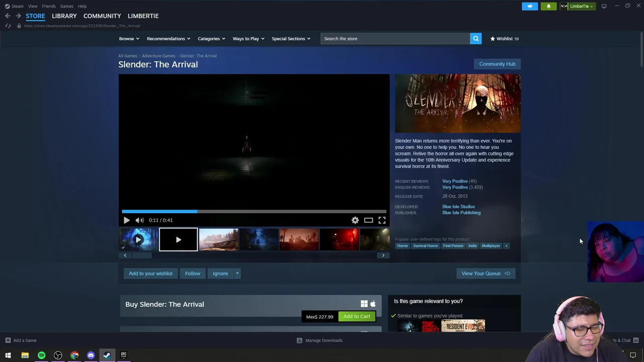Screen dimensions: 644x362
Task: Click the plus button to add a tag
Action: tap(506, 246)
